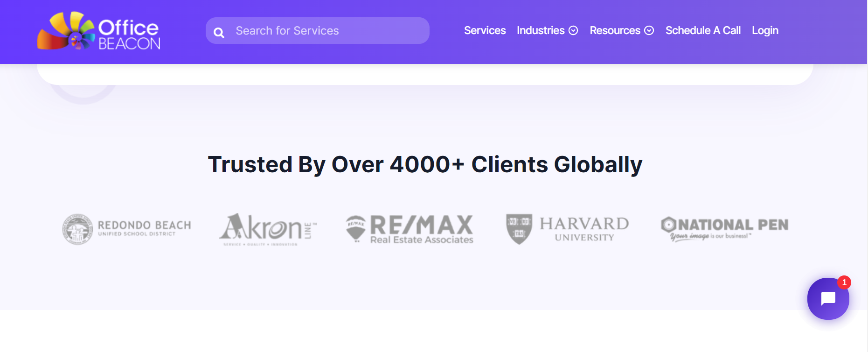This screenshot has height=352, width=868.
Task: Expand the Resources dropdown chevron
Action: (x=649, y=30)
